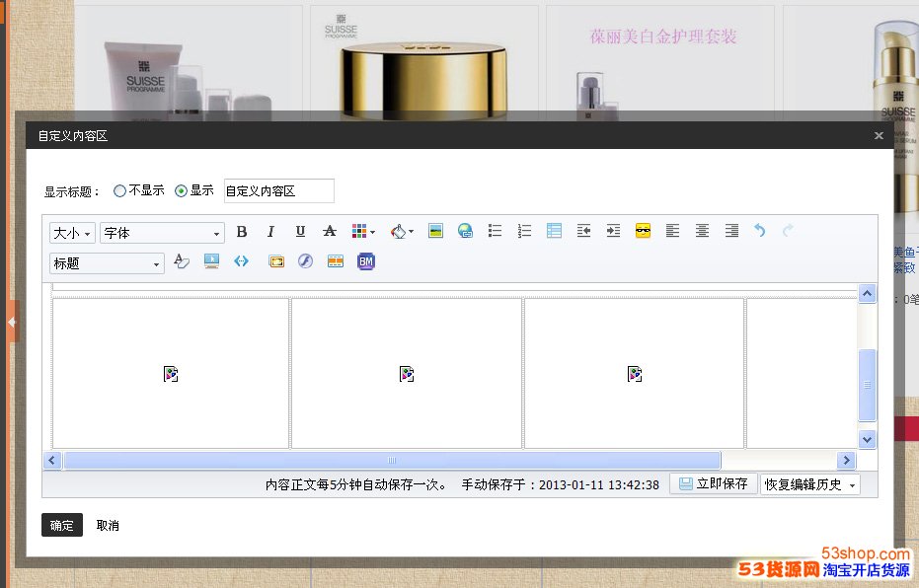Apply italic formatting in the editor
Viewport: 919px width, 588px height.
pyautogui.click(x=270, y=231)
